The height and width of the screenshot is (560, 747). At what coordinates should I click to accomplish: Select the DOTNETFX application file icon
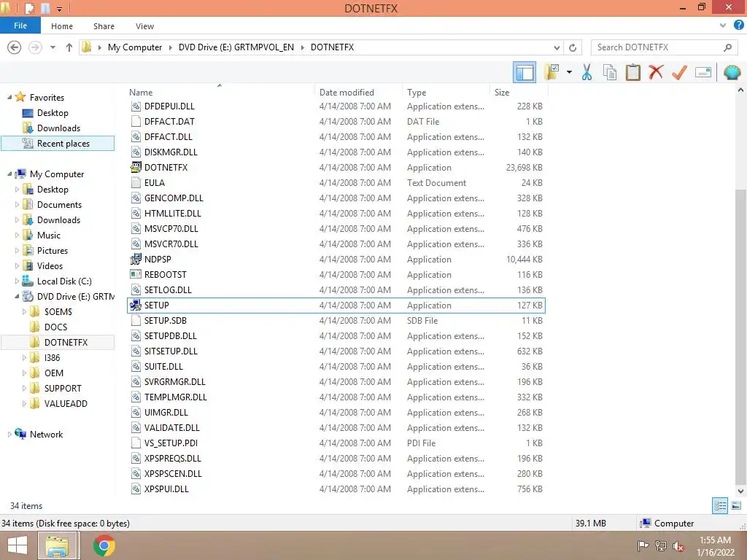pyautogui.click(x=136, y=167)
